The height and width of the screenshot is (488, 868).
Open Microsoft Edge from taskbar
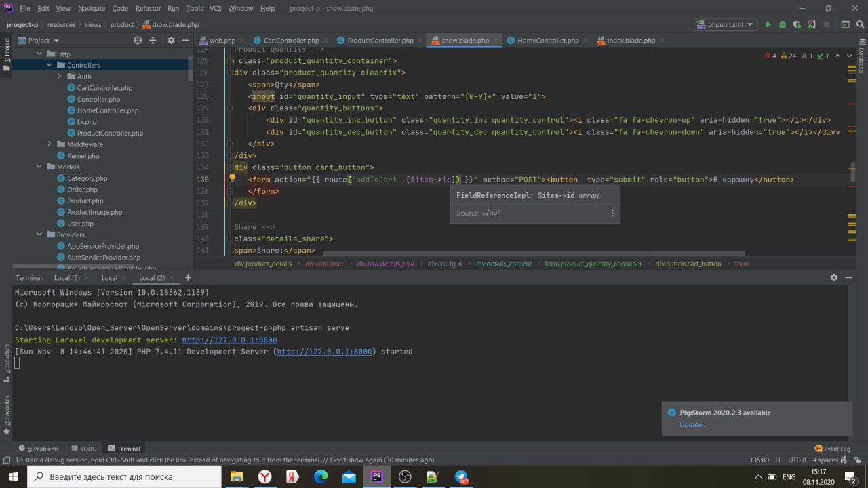321,476
